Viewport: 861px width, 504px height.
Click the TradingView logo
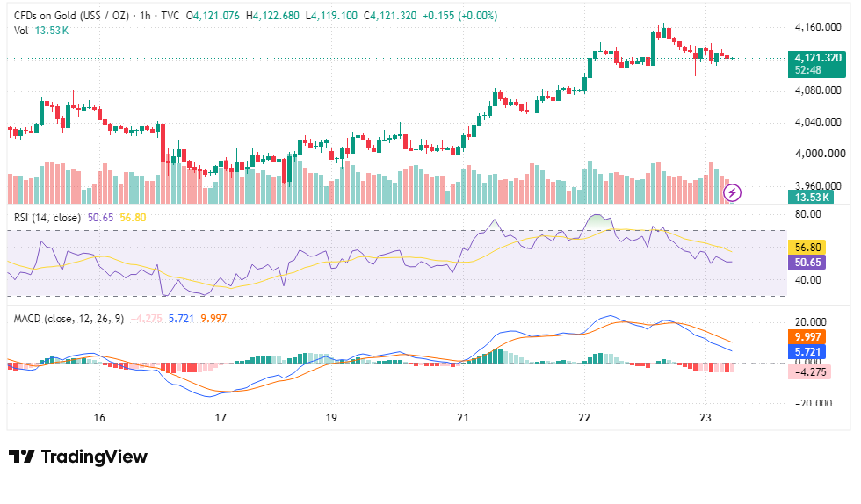pos(78,457)
